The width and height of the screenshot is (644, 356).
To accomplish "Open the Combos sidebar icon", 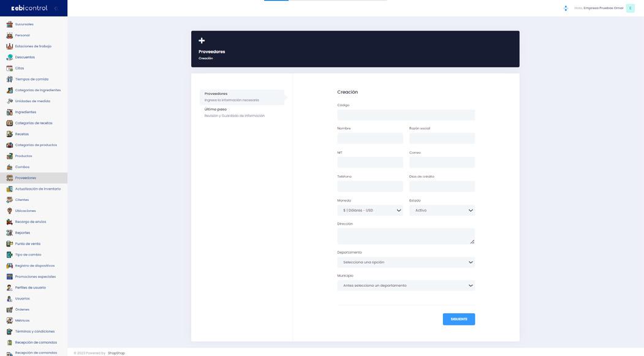I will pos(9,167).
